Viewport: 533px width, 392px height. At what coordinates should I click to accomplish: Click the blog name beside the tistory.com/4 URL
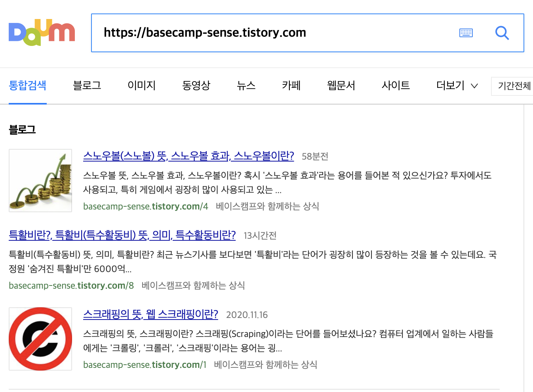(267, 206)
